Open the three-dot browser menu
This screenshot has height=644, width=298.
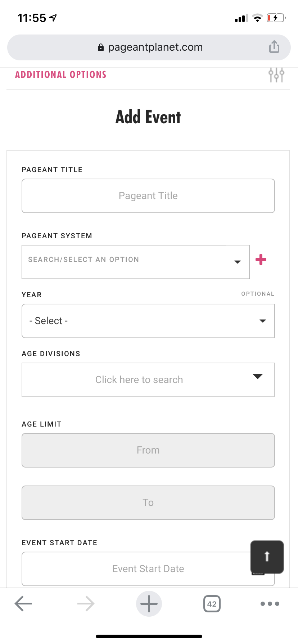click(270, 604)
